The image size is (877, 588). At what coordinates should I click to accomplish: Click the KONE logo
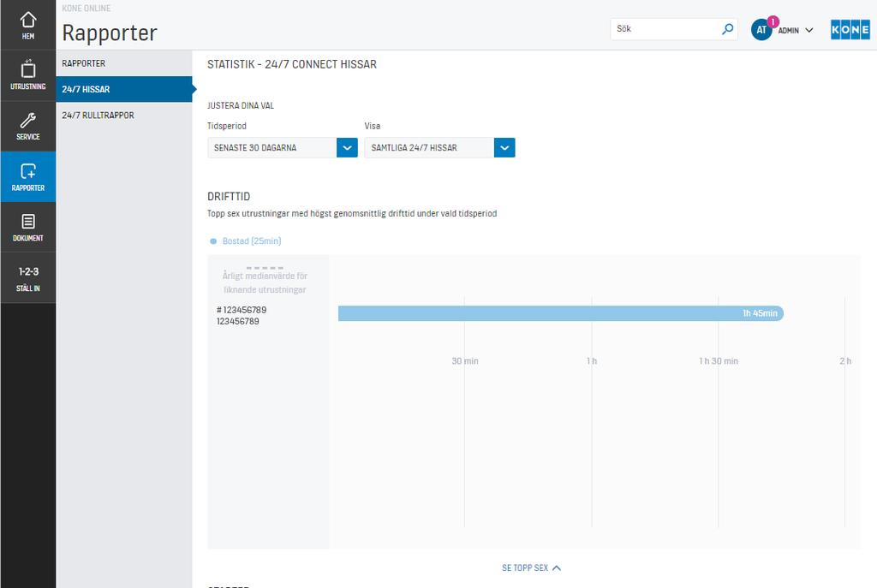850,30
